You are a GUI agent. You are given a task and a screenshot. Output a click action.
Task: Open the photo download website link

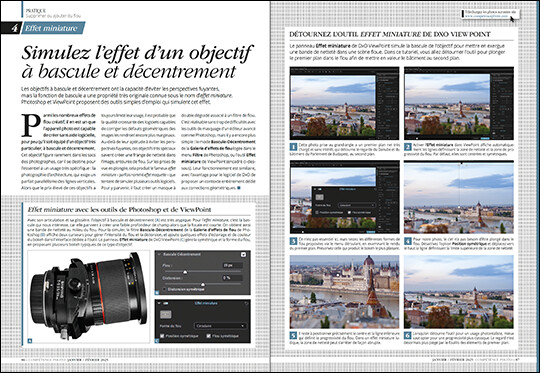[x=486, y=16]
